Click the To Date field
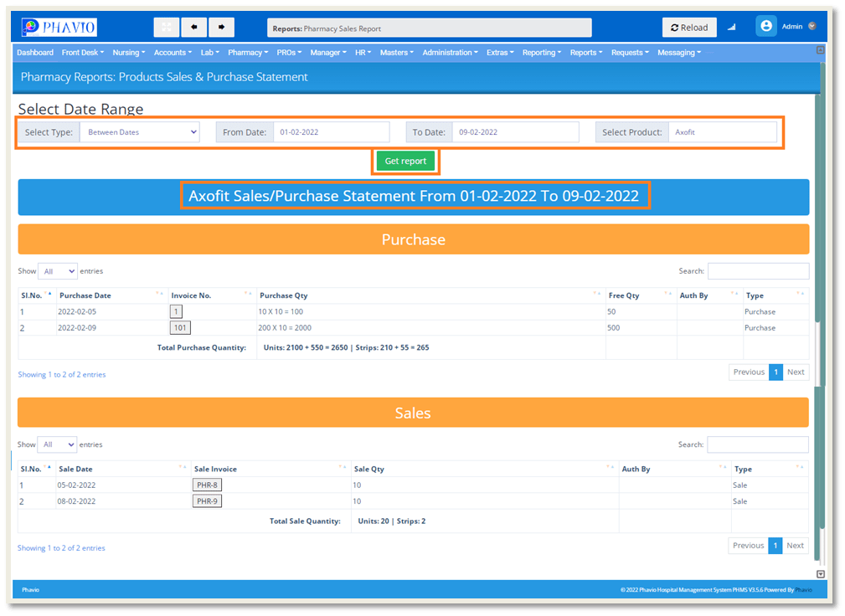Viewport: 845px width, 616px height. 516,132
